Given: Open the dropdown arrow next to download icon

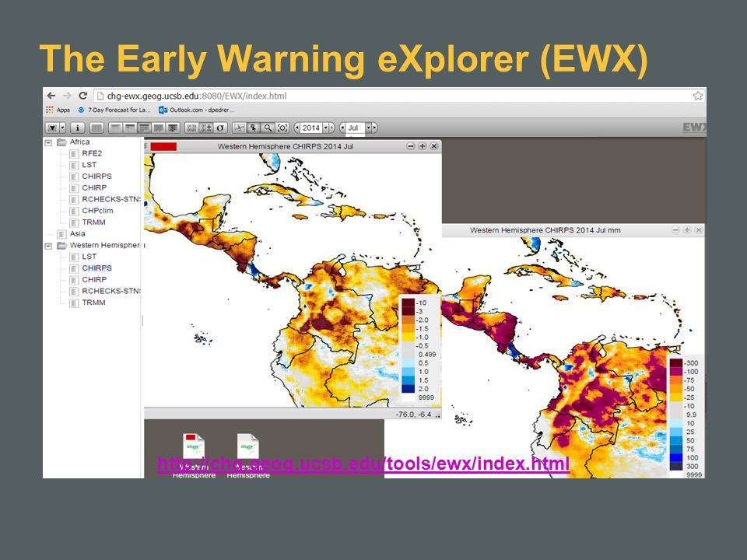Looking at the screenshot, I should pos(62,128).
